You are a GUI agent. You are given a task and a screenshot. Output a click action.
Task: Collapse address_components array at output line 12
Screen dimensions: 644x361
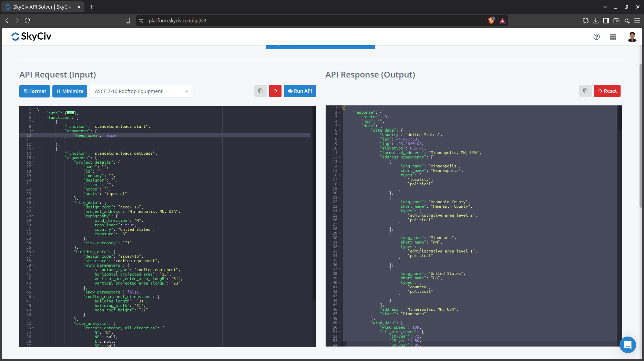[x=340, y=157]
